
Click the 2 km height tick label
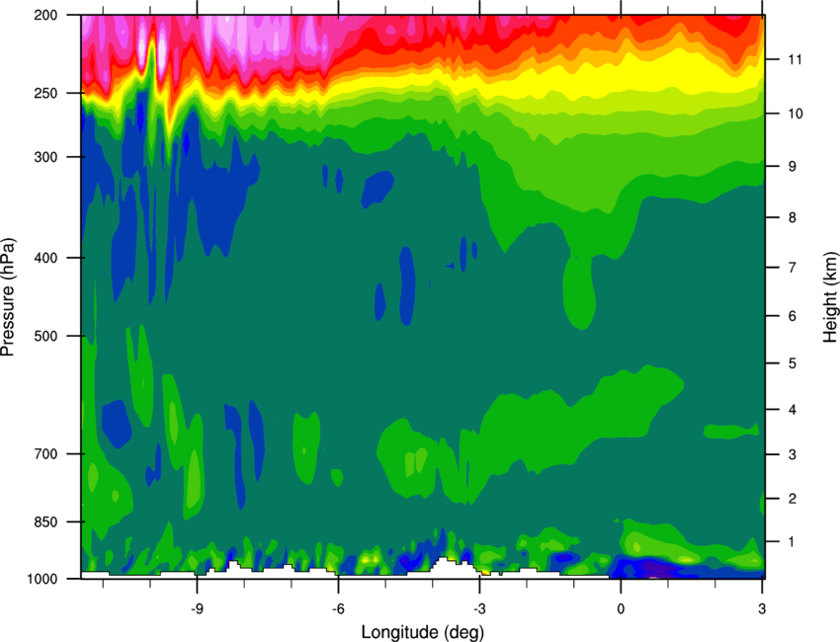click(793, 499)
